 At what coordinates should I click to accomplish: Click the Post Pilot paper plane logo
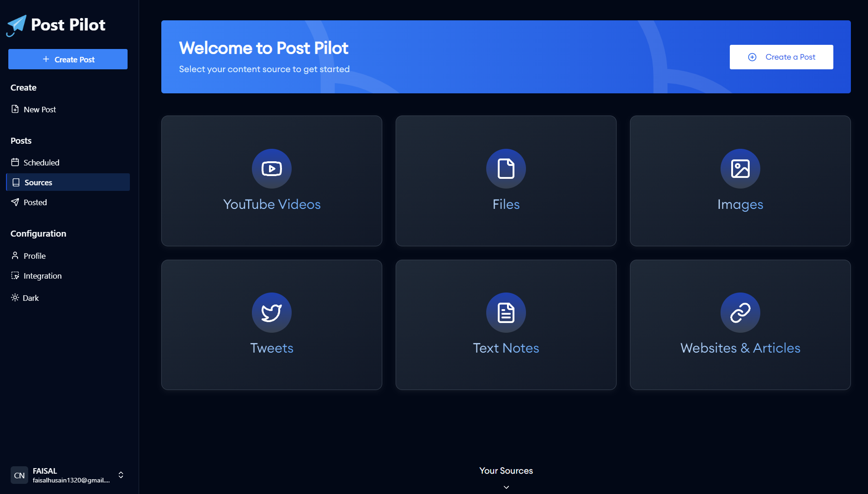coord(17,25)
